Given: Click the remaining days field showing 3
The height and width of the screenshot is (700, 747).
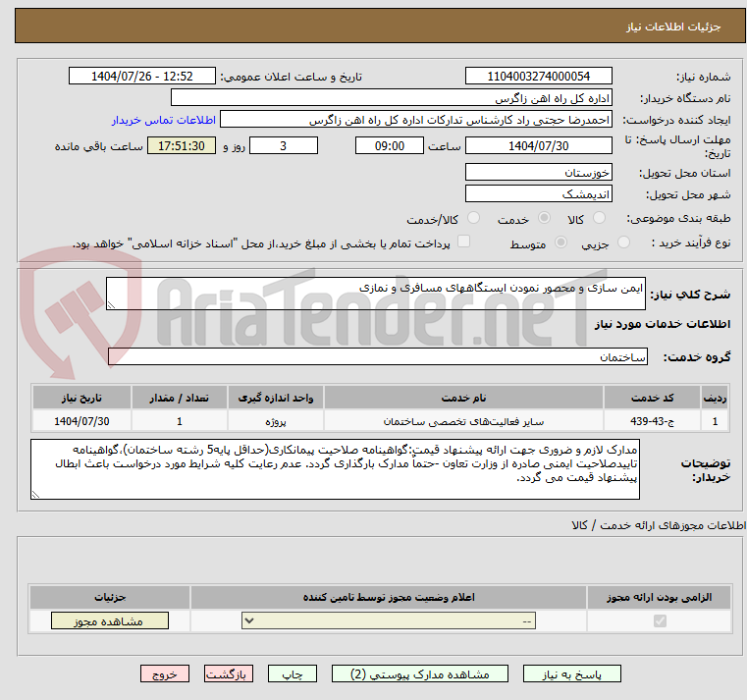Looking at the screenshot, I should [x=284, y=146].
